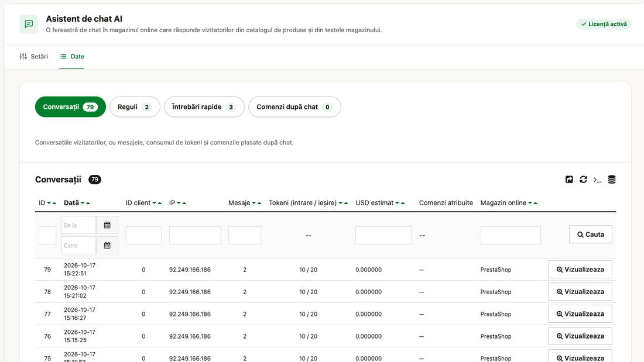The image size is (644, 362).
Task: Sort Magazin online column ascending arrow
Action: click(535, 203)
